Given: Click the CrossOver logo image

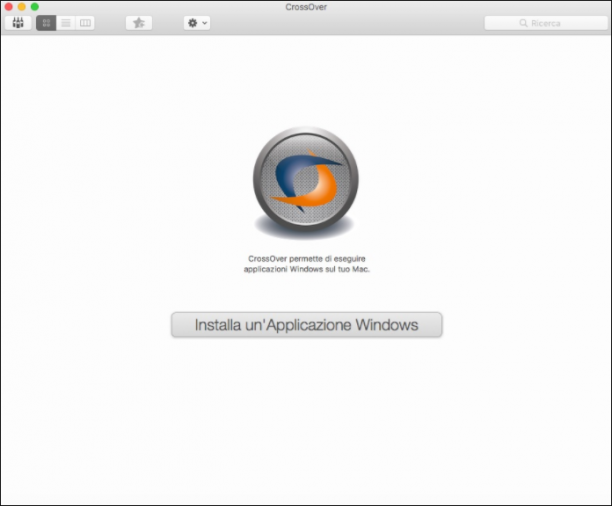Looking at the screenshot, I should 306,182.
